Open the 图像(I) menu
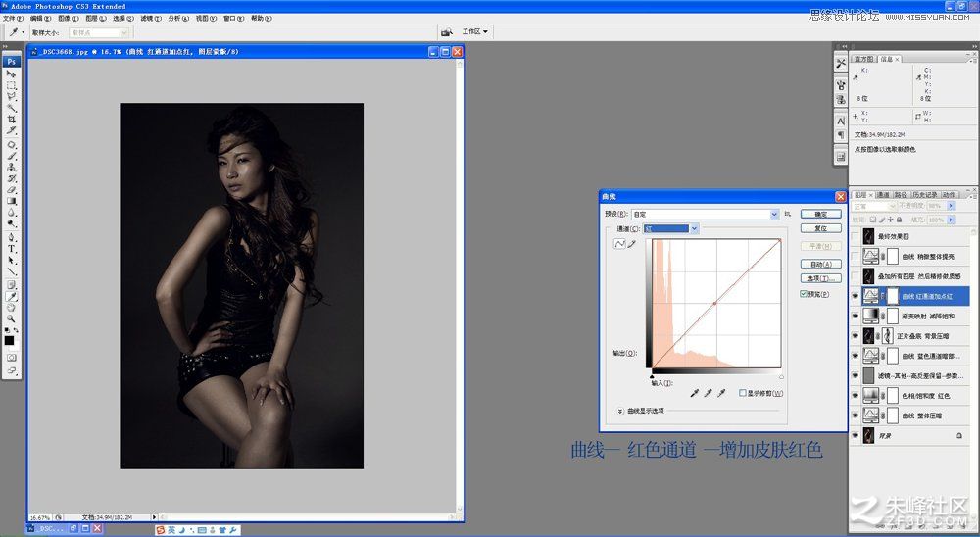Viewport: 980px width, 537px height. [x=69, y=19]
